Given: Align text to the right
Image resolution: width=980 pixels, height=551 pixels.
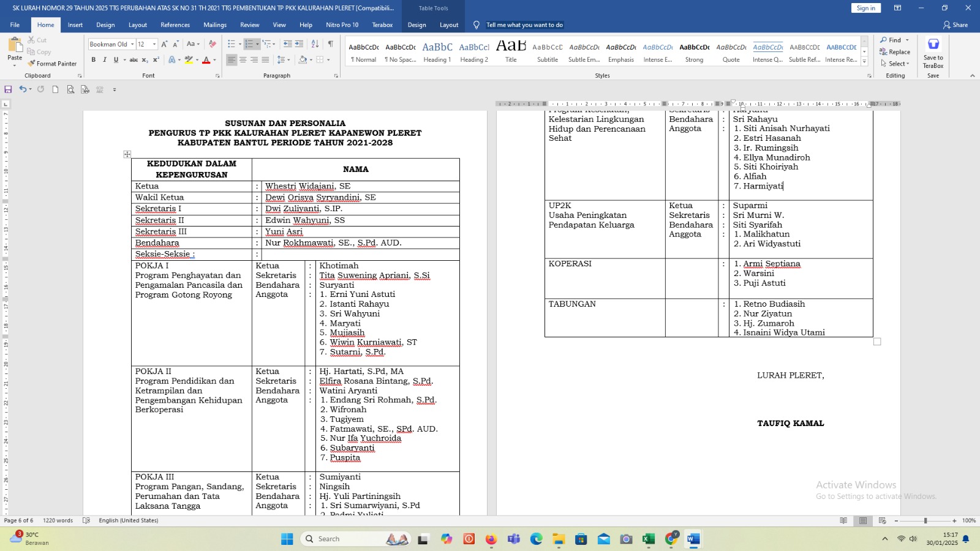Looking at the screenshot, I should tap(254, 60).
